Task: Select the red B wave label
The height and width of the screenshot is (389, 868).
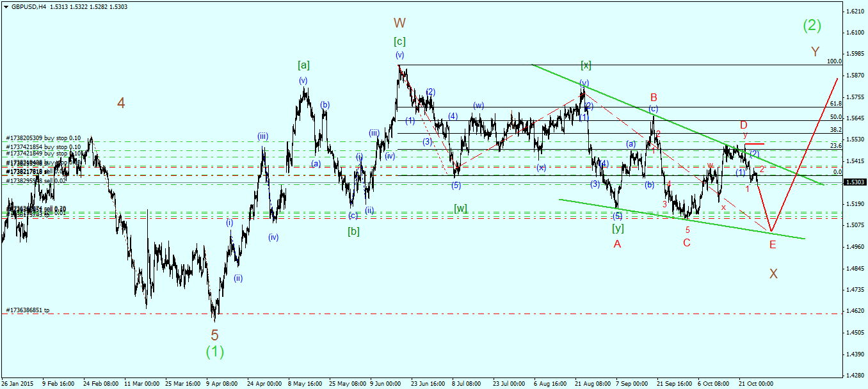Action: [x=654, y=97]
